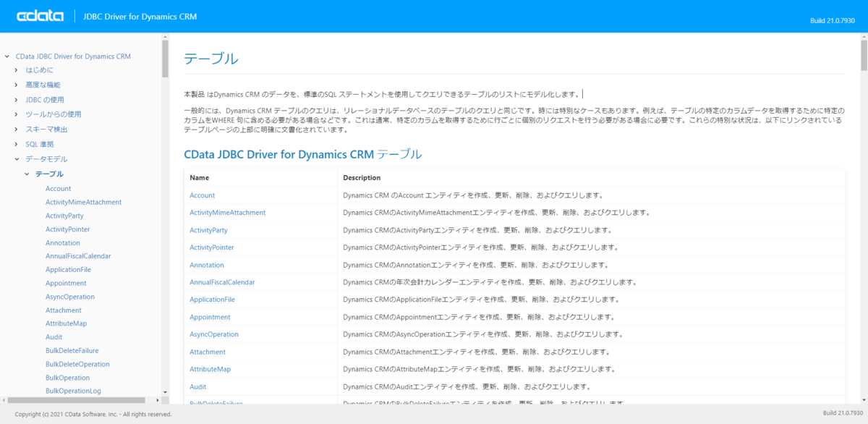Expand the SQL 準拠 section chevron

tap(17, 144)
